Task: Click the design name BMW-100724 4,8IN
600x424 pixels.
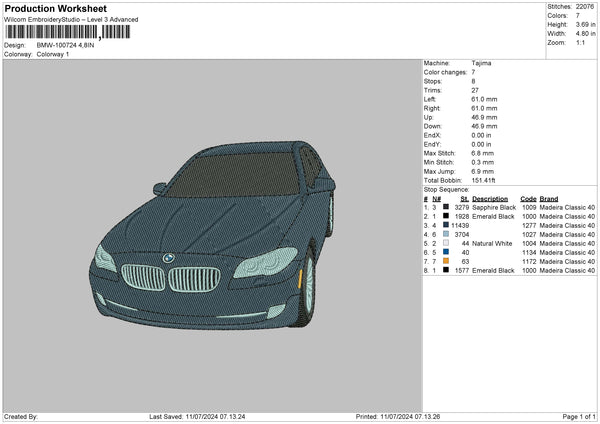Action: pos(68,45)
